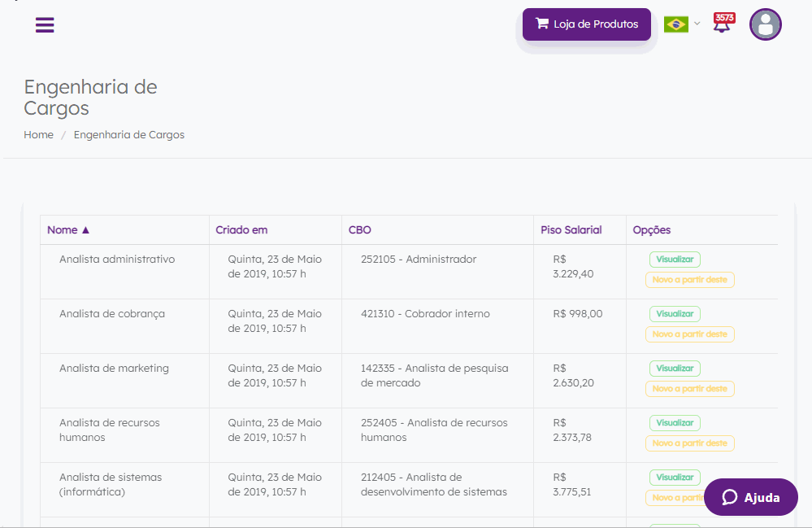Viewport: 812px width, 528px height.
Task: Click salary 'R$ 998,00'
Action: click(578, 314)
